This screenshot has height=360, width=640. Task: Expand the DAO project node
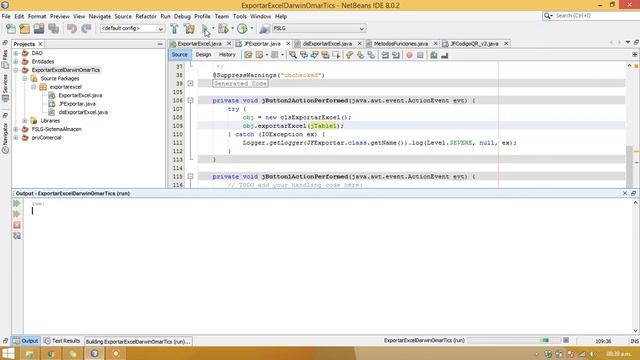point(16,53)
